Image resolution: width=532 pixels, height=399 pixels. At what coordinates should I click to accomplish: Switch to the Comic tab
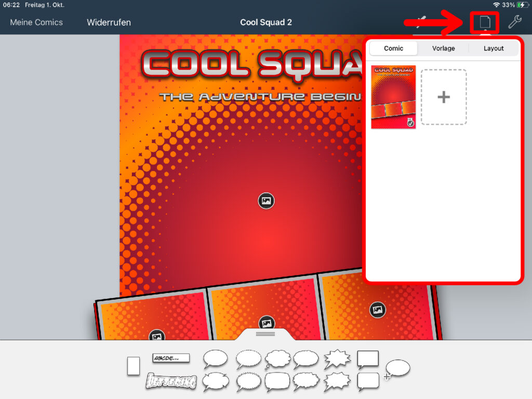[393, 48]
